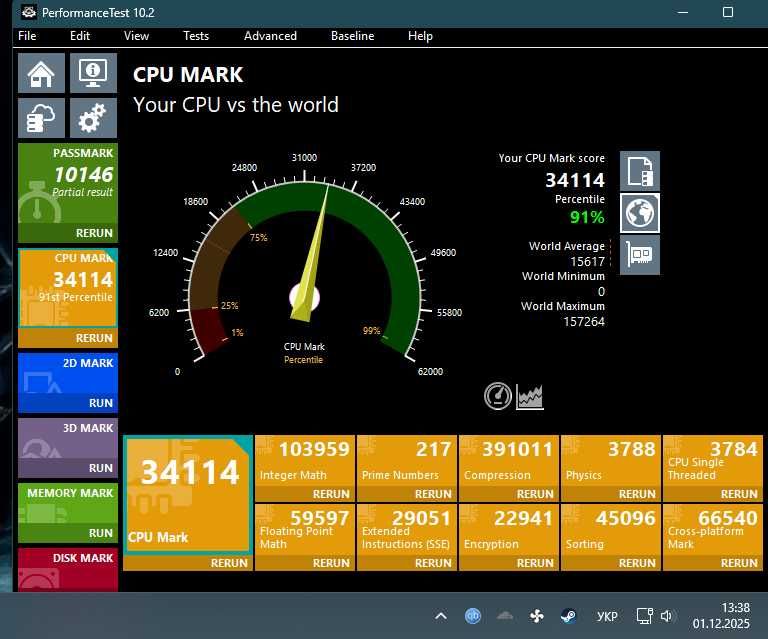Rerun the Encryption test

click(x=535, y=563)
